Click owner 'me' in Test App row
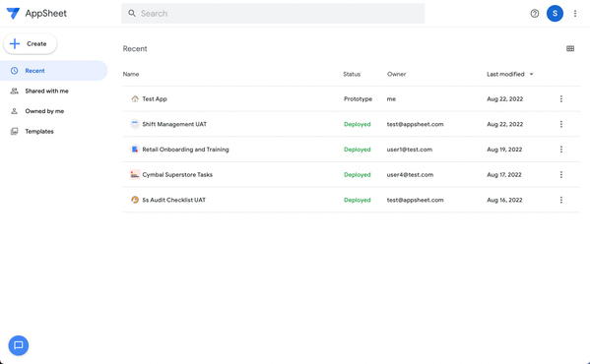Image resolution: width=590 pixels, height=364 pixels. point(391,98)
